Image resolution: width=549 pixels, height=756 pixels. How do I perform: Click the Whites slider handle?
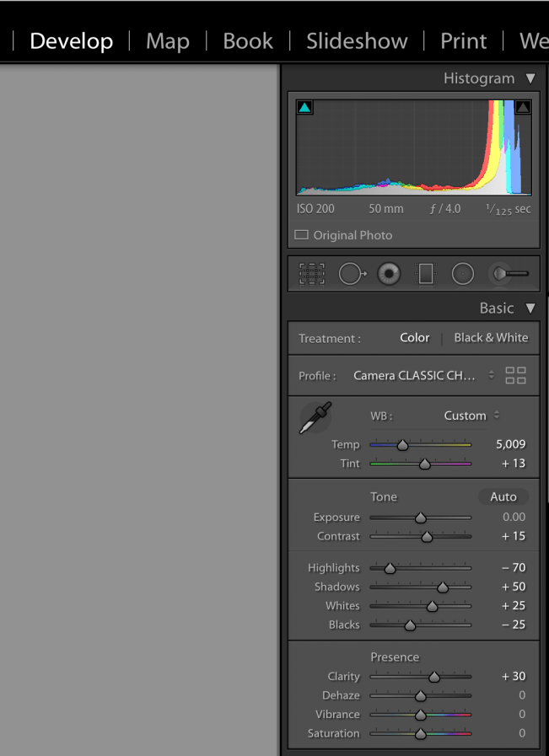tap(432, 607)
